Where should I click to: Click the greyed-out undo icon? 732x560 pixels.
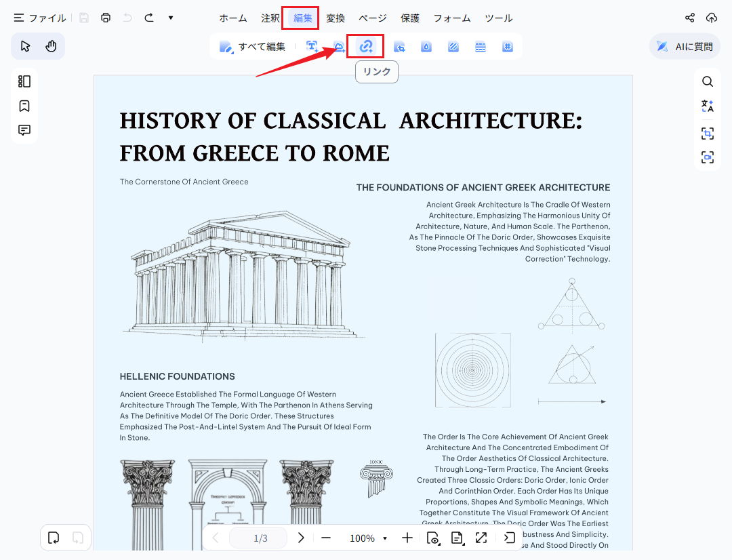point(127,18)
